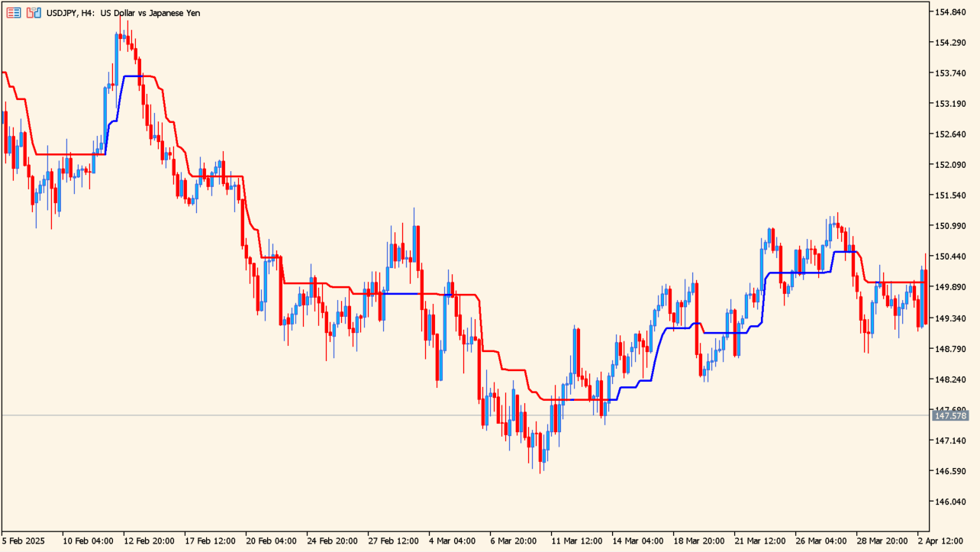The height and width of the screenshot is (552, 980).
Task: Select the 5 Feb 2025 axis label
Action: (x=21, y=539)
